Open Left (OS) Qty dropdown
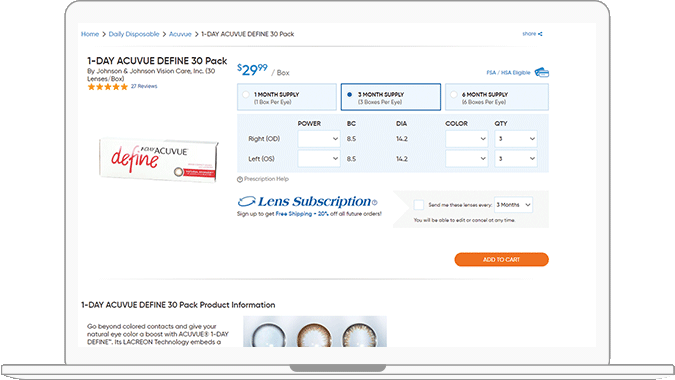The height and width of the screenshot is (380, 675). click(516, 159)
